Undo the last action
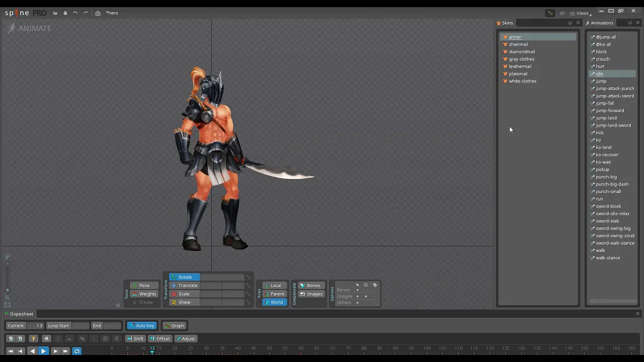The height and width of the screenshot is (362, 644). 75,13
